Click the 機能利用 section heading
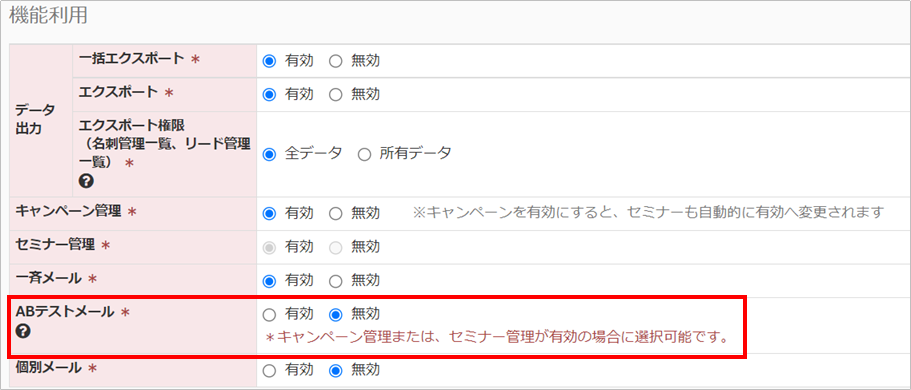 (48, 16)
